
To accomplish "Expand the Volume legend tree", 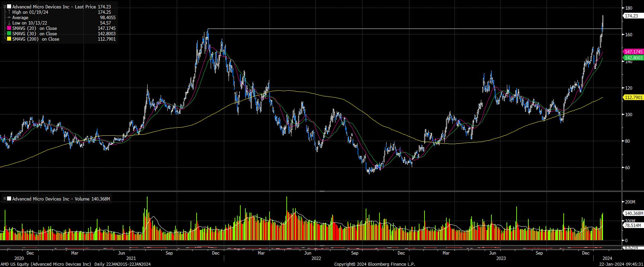I will point(5,199).
